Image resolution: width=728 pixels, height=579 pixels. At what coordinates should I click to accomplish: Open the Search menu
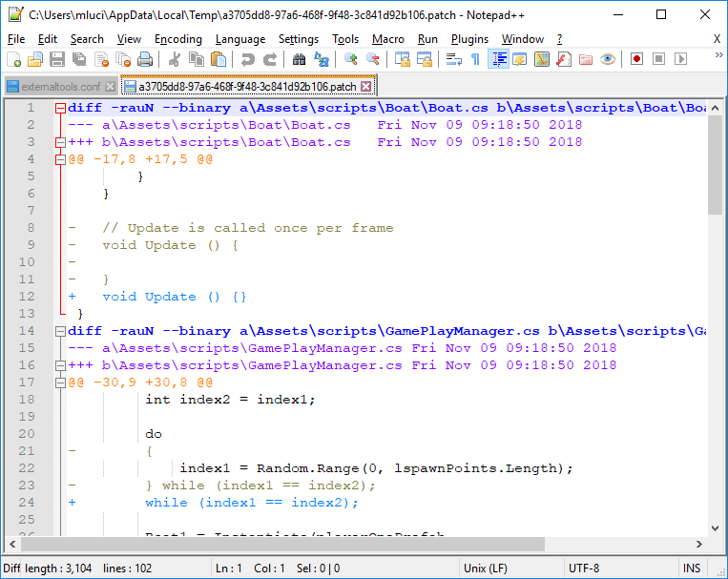coord(87,39)
